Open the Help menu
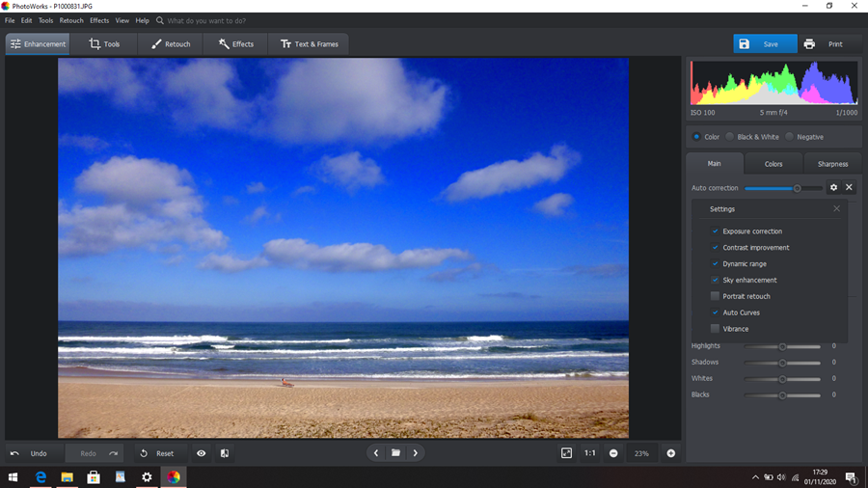The height and width of the screenshot is (488, 868). coord(143,20)
